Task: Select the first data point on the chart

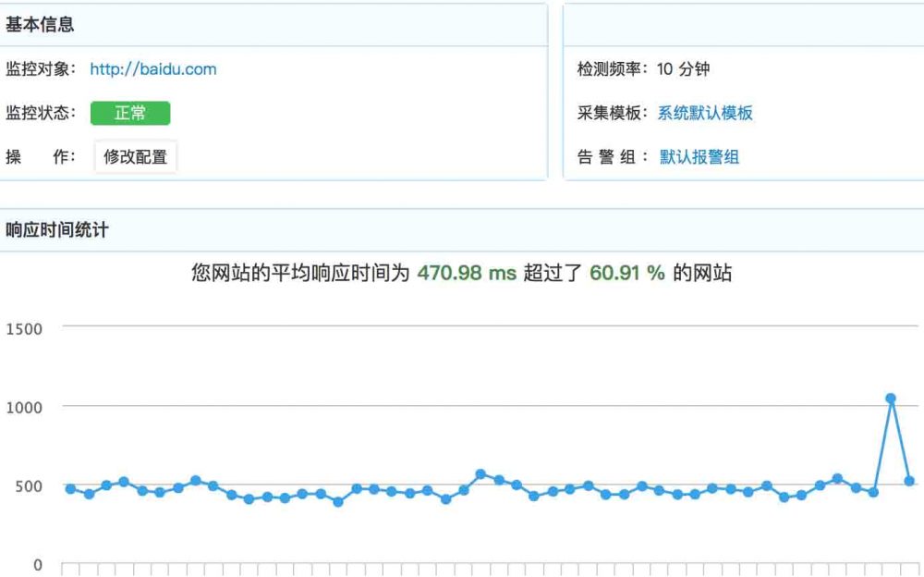Action: [x=71, y=488]
